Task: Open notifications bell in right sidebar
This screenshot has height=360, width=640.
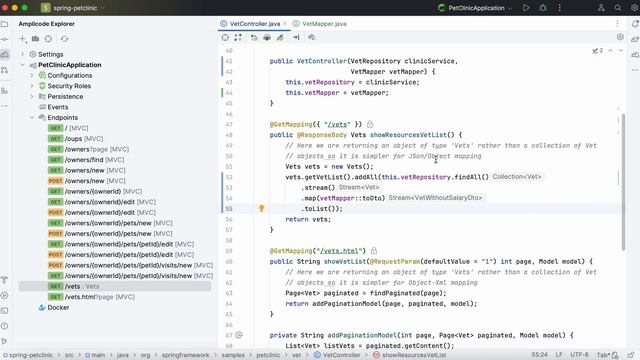Action: 635,24
